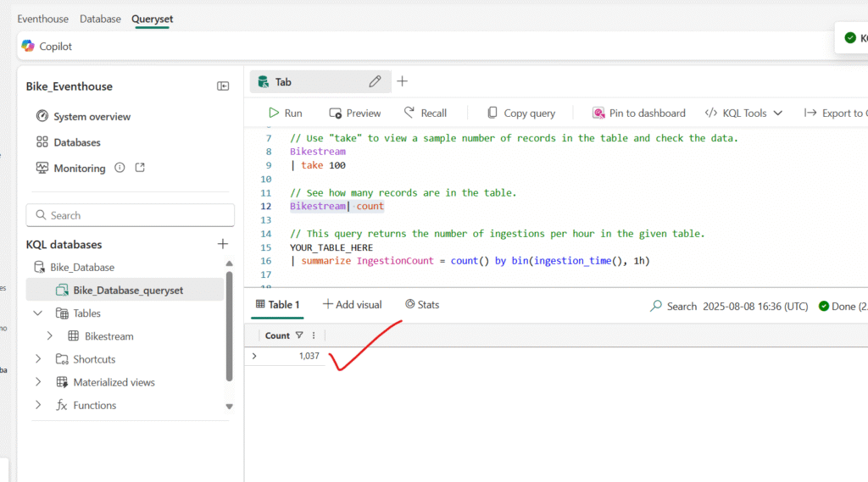
Task: Click the Bike_Database icon
Action: tap(39, 268)
